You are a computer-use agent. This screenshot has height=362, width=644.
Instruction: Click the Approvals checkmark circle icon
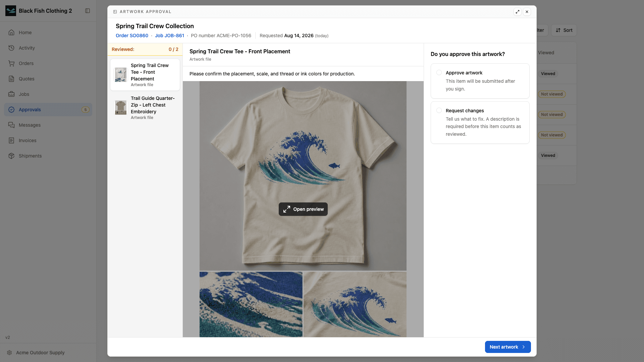[x=11, y=110]
